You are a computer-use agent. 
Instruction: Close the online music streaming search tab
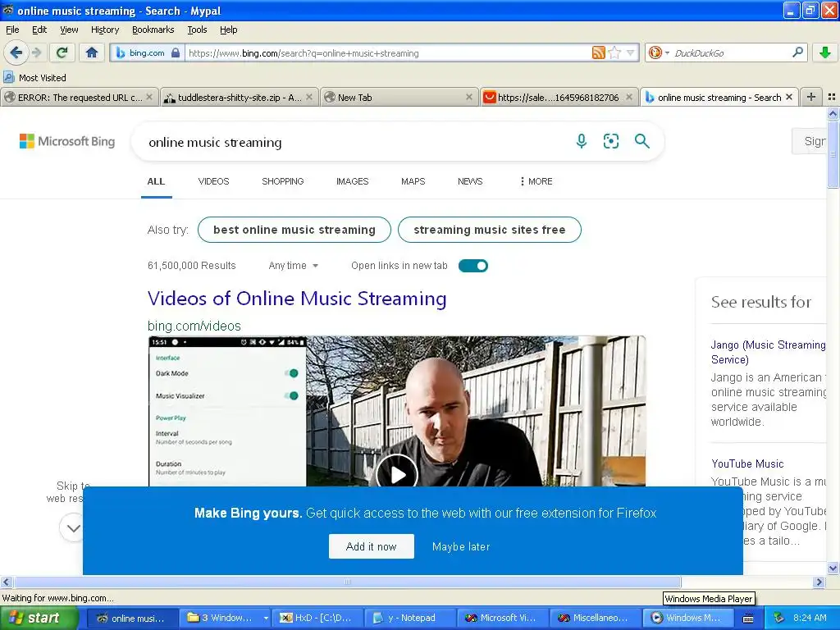[x=788, y=97]
